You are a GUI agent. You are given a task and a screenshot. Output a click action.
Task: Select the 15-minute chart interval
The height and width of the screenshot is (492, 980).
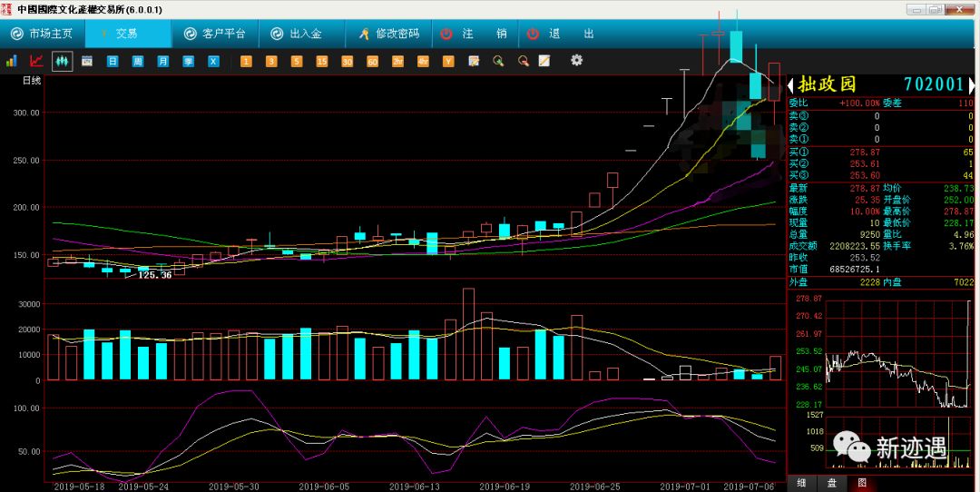(x=322, y=61)
